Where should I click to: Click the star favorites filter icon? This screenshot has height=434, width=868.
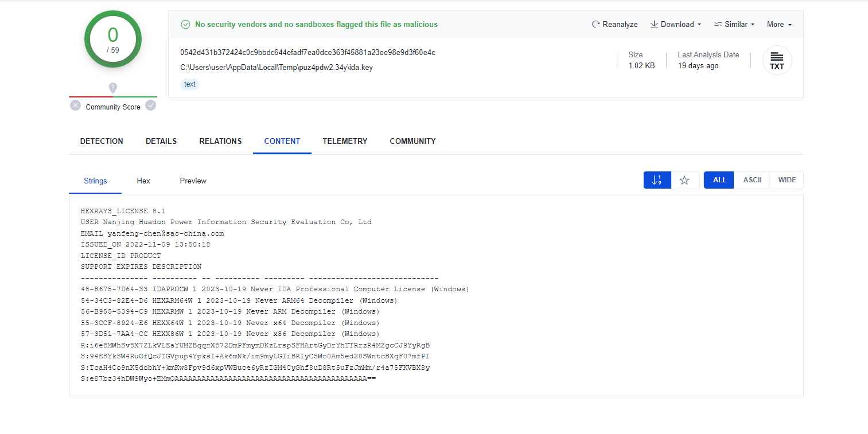[684, 180]
